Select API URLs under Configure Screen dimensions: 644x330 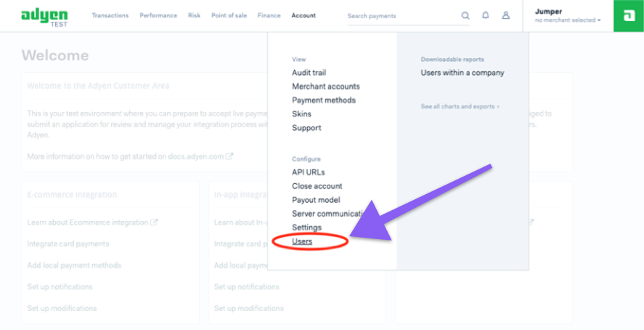pos(308,172)
